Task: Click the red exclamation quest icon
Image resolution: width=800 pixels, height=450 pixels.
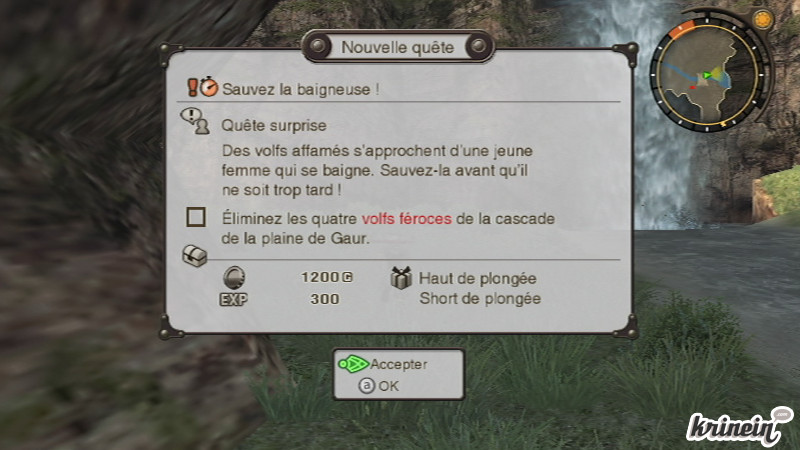Action: pyautogui.click(x=192, y=87)
